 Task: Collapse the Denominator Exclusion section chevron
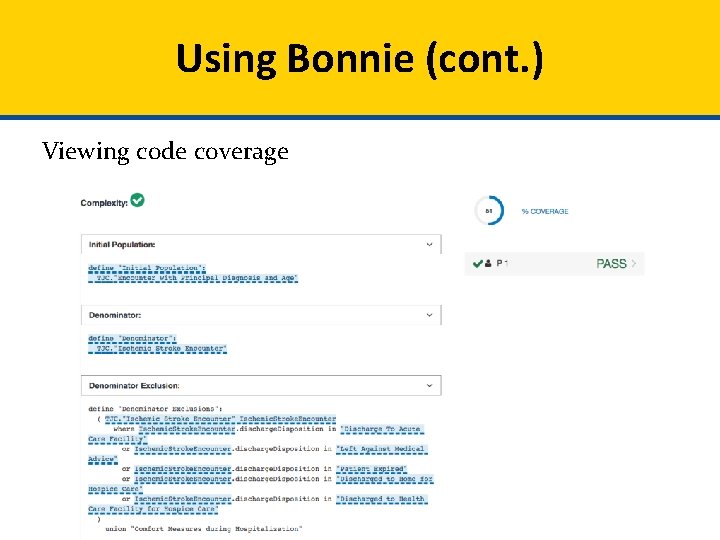[429, 386]
